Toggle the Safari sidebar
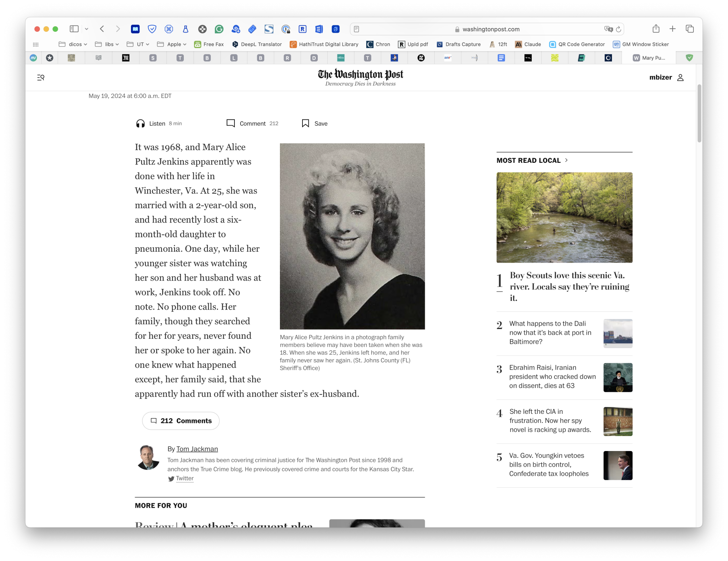Screen dimensions: 728x561 click(x=74, y=29)
